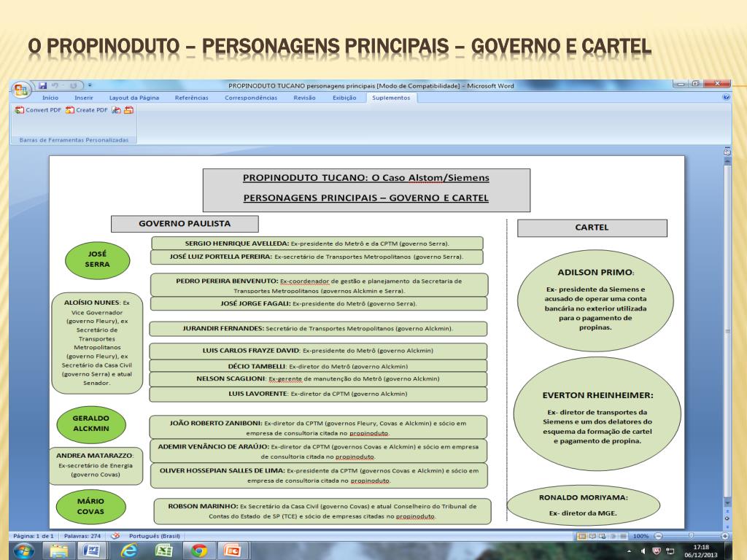Click the zoom out minus button
Viewport: 747px width, 560px height.
coord(659,536)
